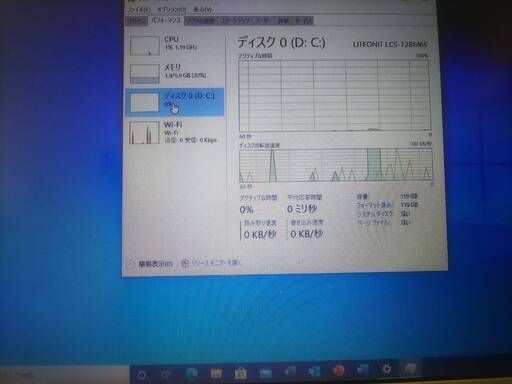Screen dimensions: 512x384
Task: Open Settings gear in the taskbar
Action: (387, 369)
